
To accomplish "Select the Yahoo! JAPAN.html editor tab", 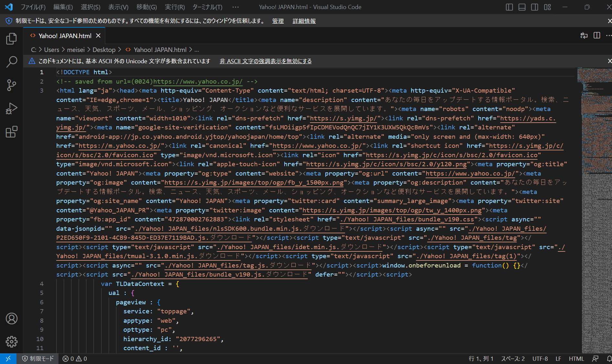I will tap(65, 36).
